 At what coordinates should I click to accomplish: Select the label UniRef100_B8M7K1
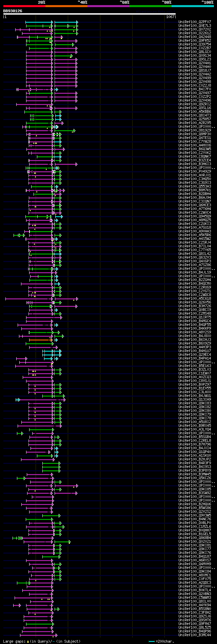[x=195, y=190]
